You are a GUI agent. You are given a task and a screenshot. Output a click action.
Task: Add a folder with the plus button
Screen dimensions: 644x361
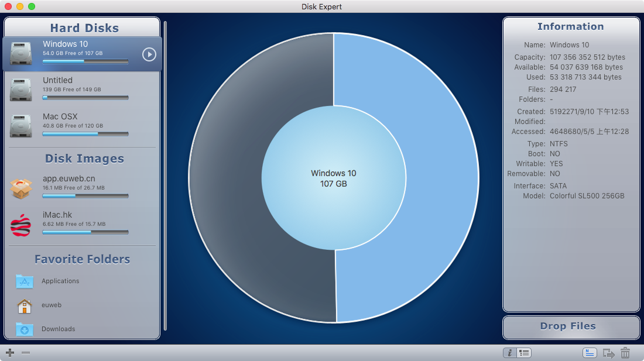tap(10, 352)
